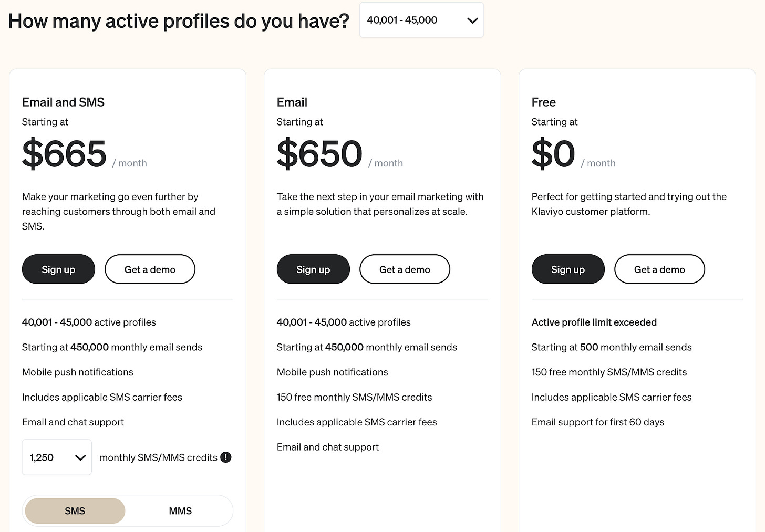Select the SMS toggle option
Image resolution: width=765 pixels, height=532 pixels.
pos(75,511)
